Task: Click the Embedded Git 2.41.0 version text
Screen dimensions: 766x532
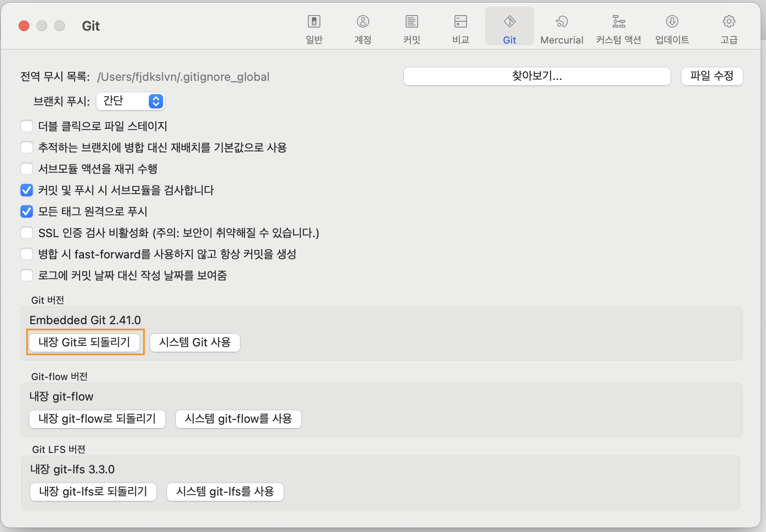Action: tap(85, 320)
